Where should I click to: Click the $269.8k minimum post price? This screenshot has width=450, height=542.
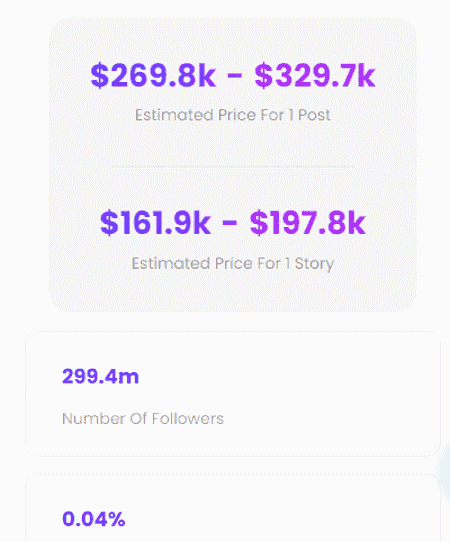(x=153, y=75)
